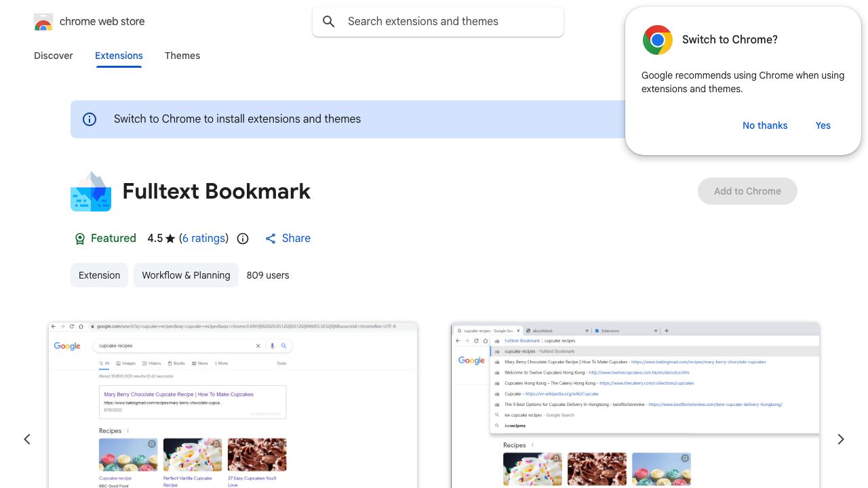Image resolution: width=868 pixels, height=488 pixels.
Task: Click the Add to Chrome button
Action: (x=747, y=191)
